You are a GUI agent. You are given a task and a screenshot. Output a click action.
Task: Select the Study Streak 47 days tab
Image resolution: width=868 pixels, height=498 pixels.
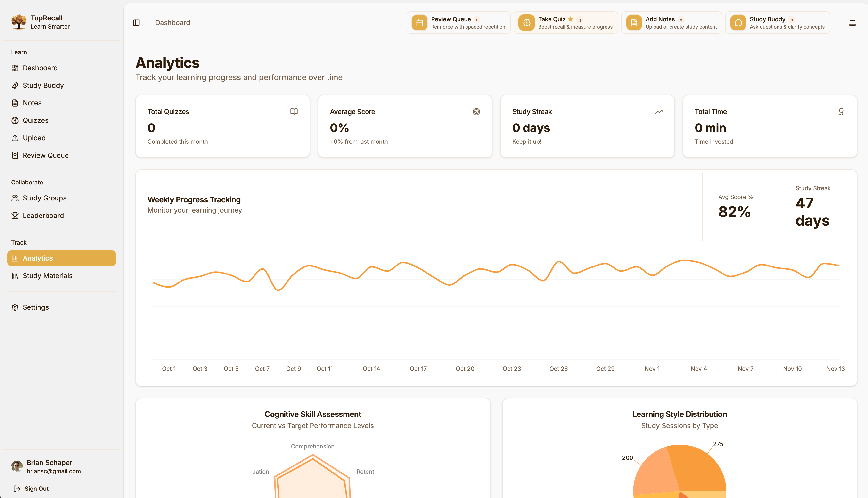tap(819, 207)
